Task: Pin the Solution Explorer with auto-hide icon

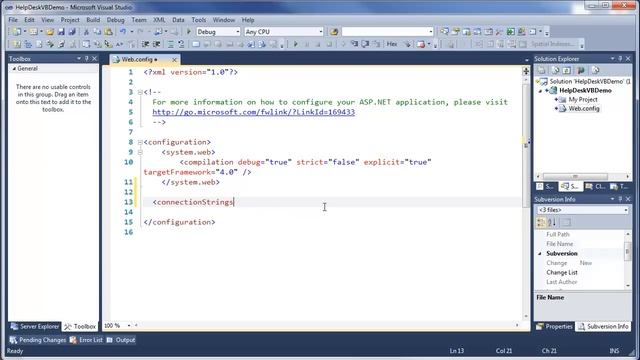Action: click(x=620, y=59)
